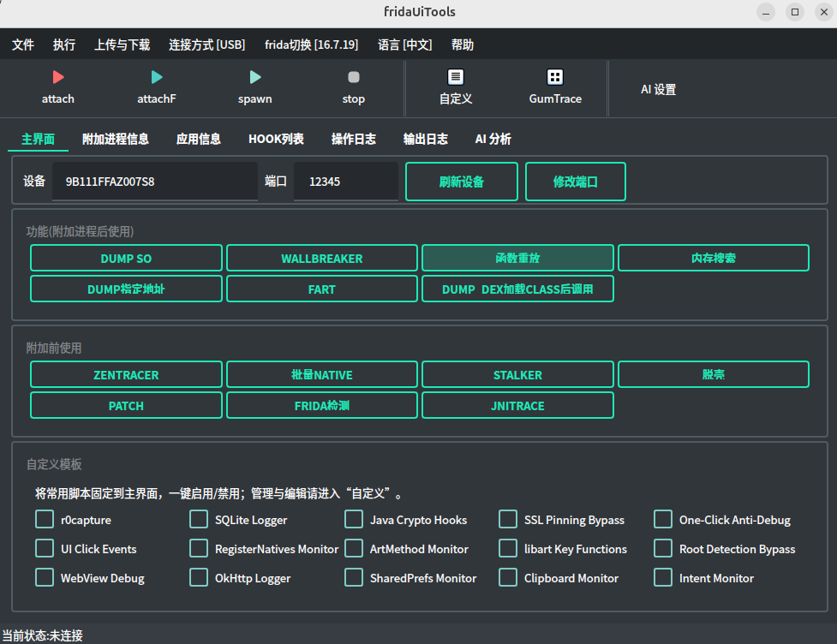Check Root Detection Bypass
This screenshot has width=837, height=644.
pos(662,548)
